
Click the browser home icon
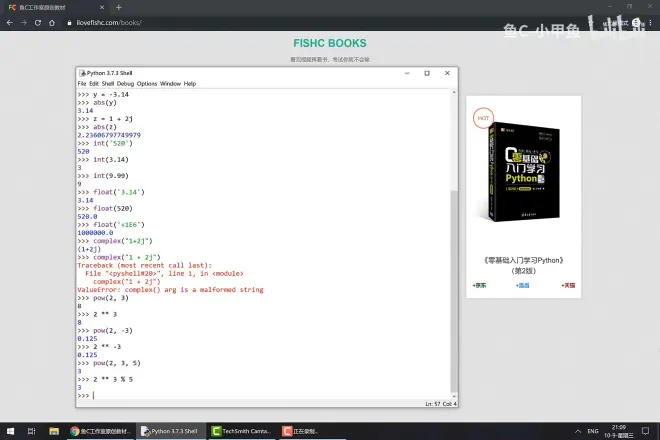coord(53,22)
